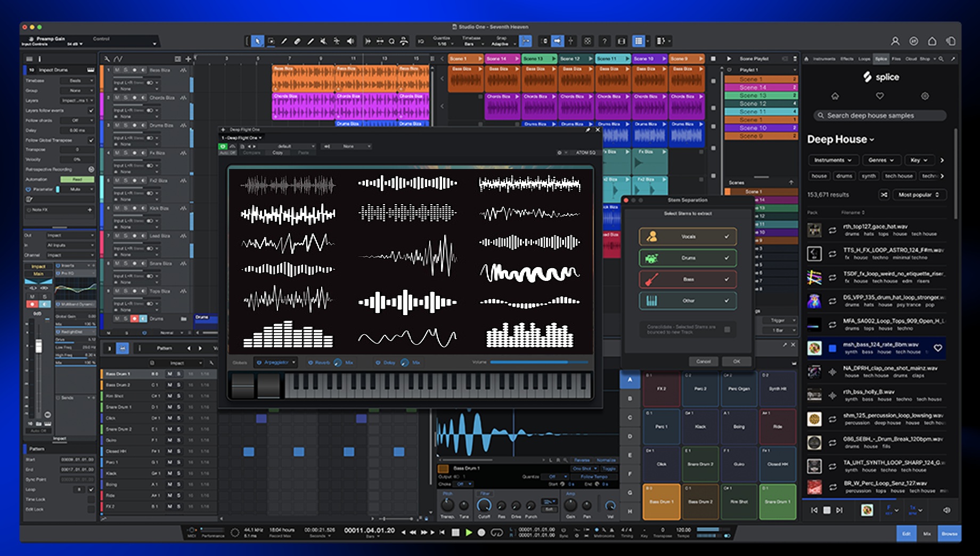The height and width of the screenshot is (556, 980).
Task: Select the Arrow tool in the toolbar
Action: coord(257,41)
